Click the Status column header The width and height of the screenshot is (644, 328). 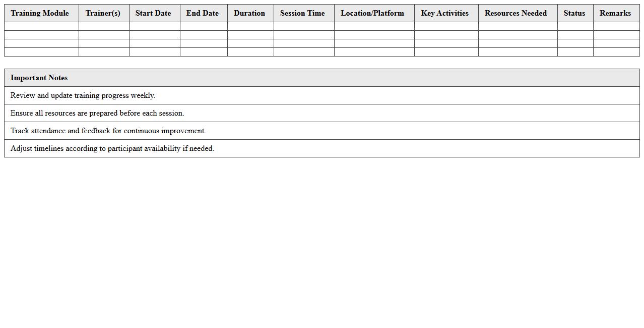(x=574, y=13)
